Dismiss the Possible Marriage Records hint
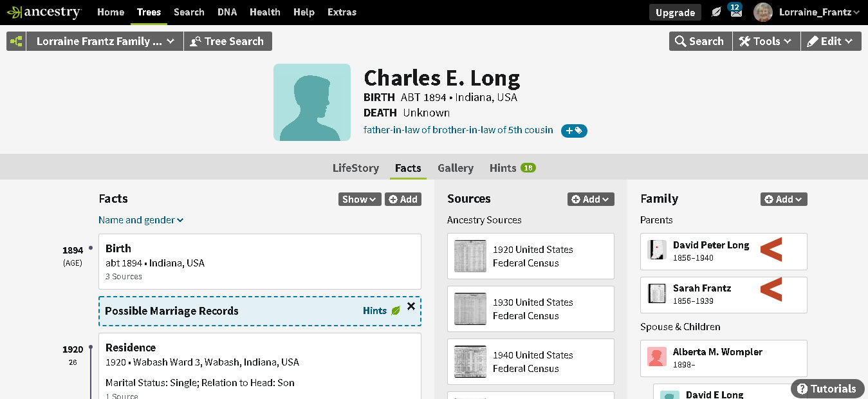Image resolution: width=868 pixels, height=399 pixels. pyautogui.click(x=411, y=306)
